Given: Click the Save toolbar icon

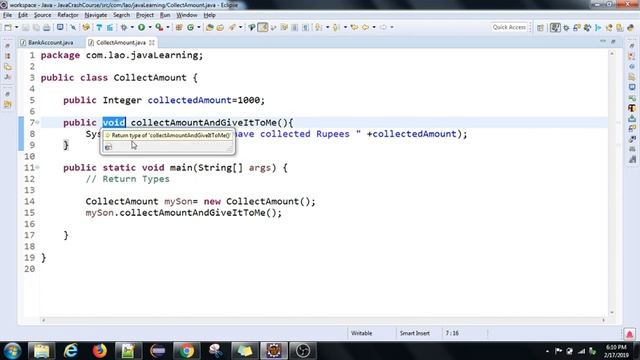Looking at the screenshot, I should click(25, 27).
